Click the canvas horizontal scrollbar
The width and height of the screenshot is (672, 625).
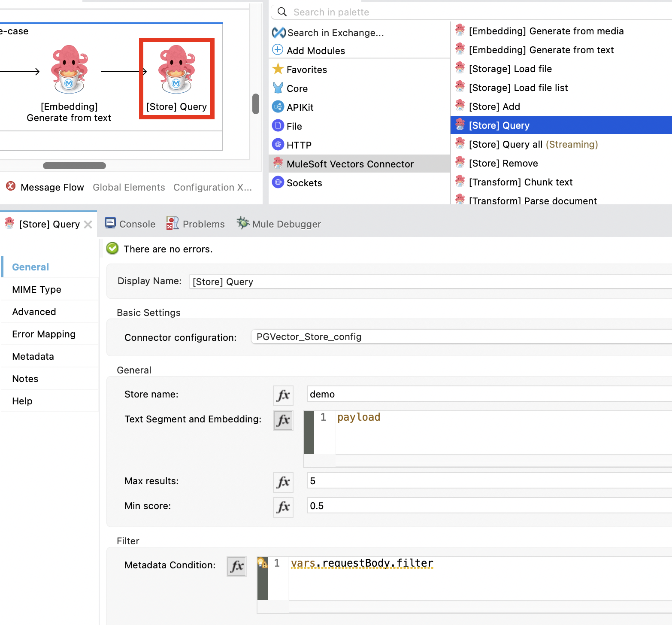coord(74,166)
